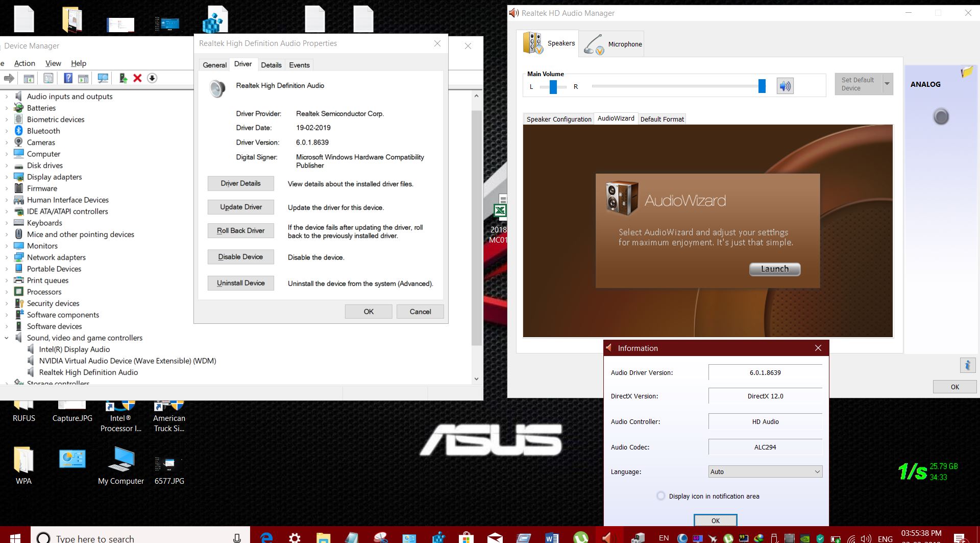
Task: Click the Roll Back Driver button
Action: pos(240,230)
